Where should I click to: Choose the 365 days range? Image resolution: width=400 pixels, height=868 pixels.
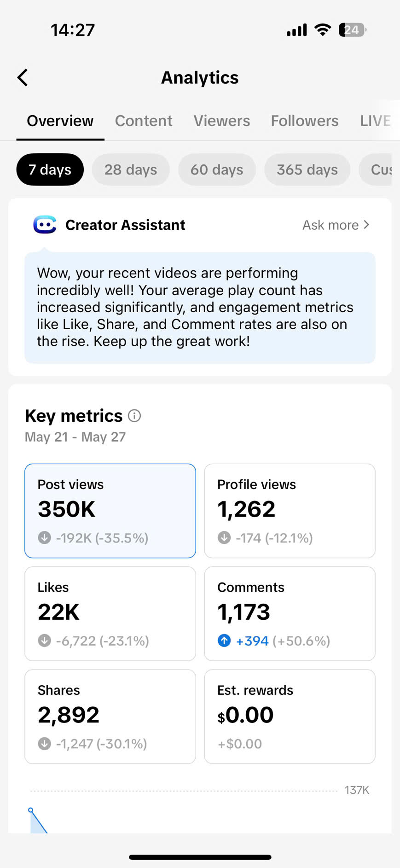307,169
